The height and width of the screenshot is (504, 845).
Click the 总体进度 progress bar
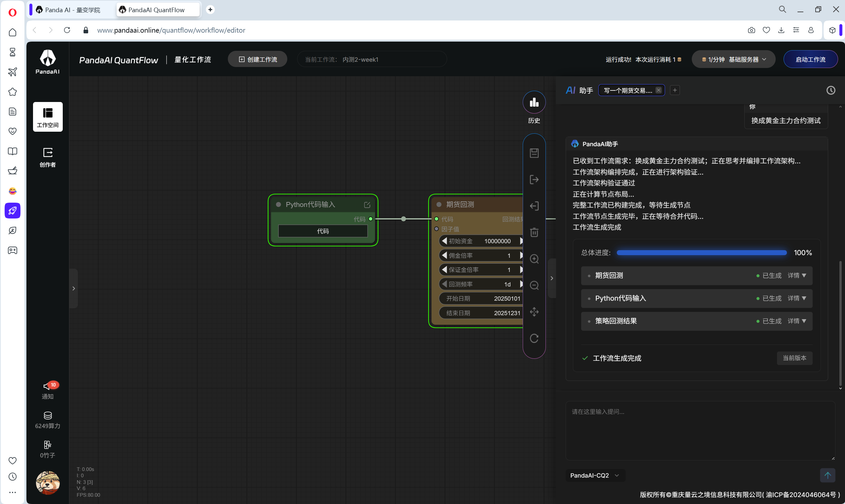click(x=701, y=253)
